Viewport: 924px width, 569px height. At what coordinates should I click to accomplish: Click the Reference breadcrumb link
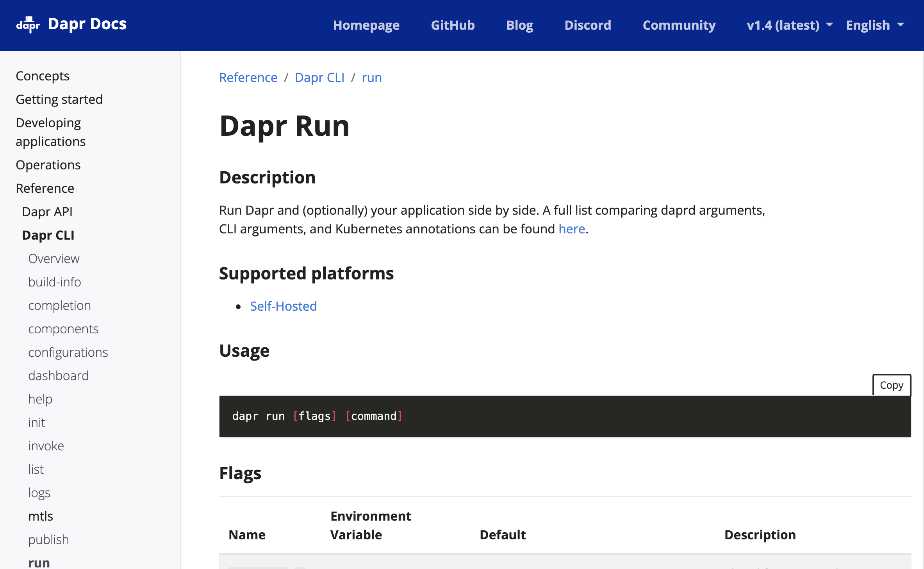pos(248,78)
